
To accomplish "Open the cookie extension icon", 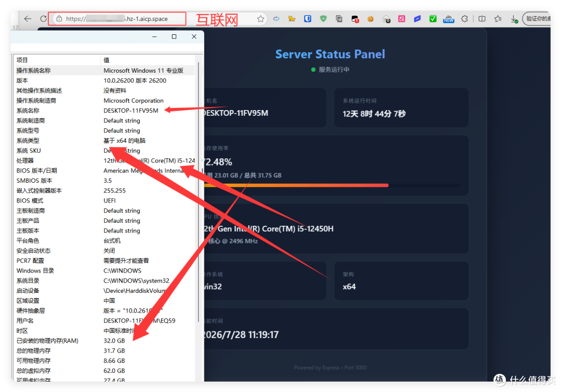I will coord(370,19).
